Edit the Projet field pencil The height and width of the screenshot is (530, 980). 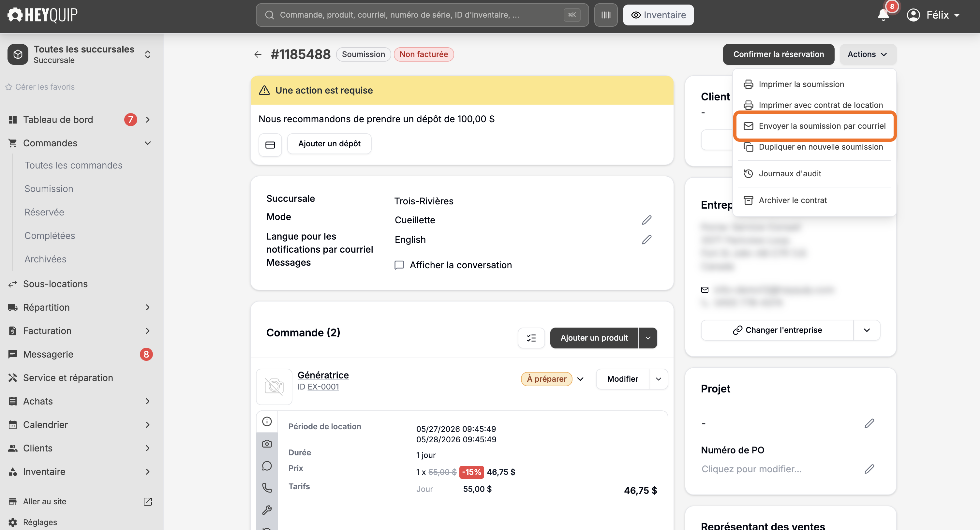(x=869, y=423)
